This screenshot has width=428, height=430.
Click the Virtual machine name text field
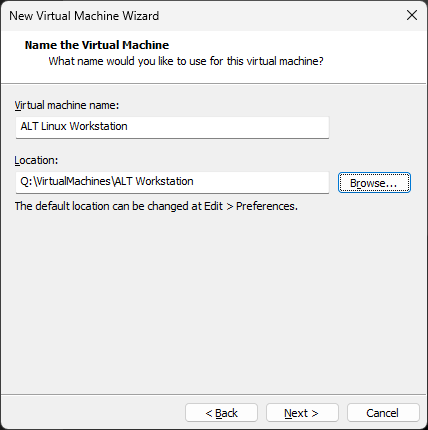[x=172, y=127]
